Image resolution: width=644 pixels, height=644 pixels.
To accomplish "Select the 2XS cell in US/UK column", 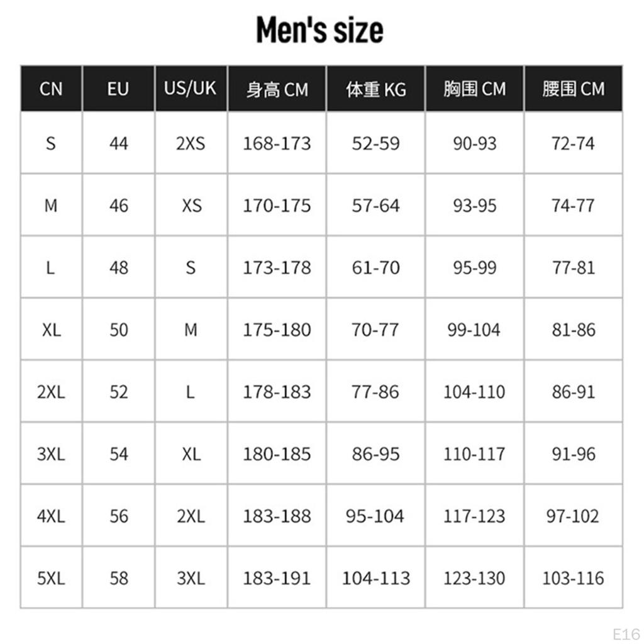I will point(191,143).
